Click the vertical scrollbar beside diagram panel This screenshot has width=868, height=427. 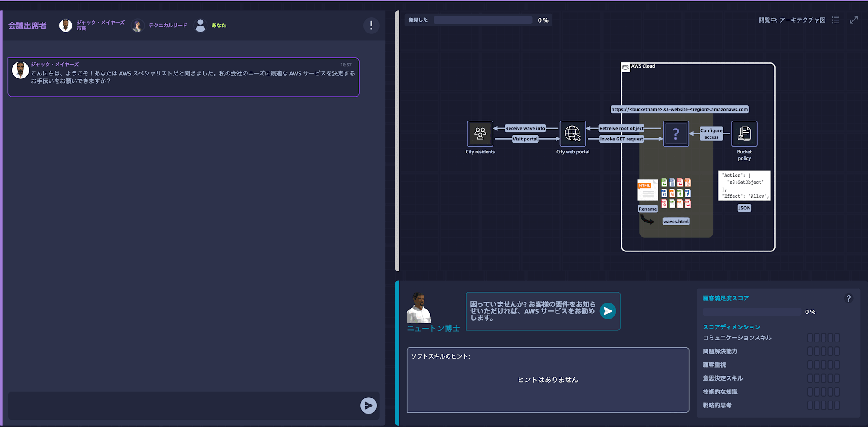397,141
